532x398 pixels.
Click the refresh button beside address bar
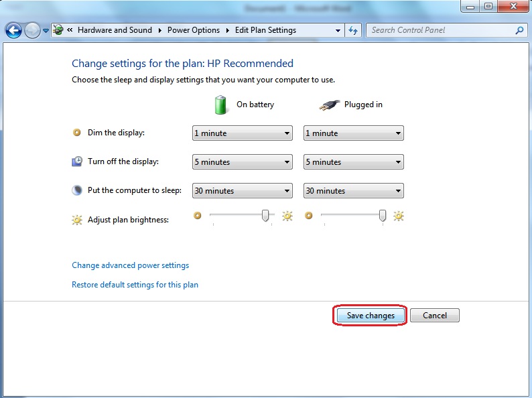tap(354, 30)
